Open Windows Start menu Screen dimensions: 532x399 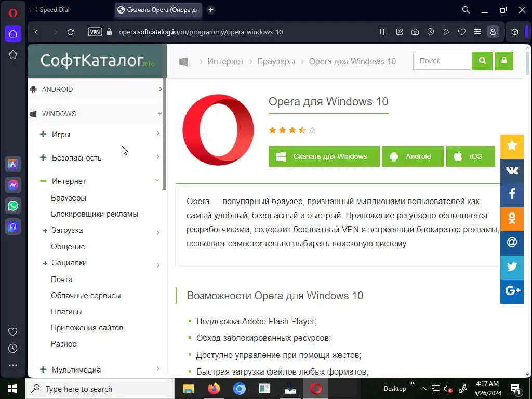click(12, 389)
